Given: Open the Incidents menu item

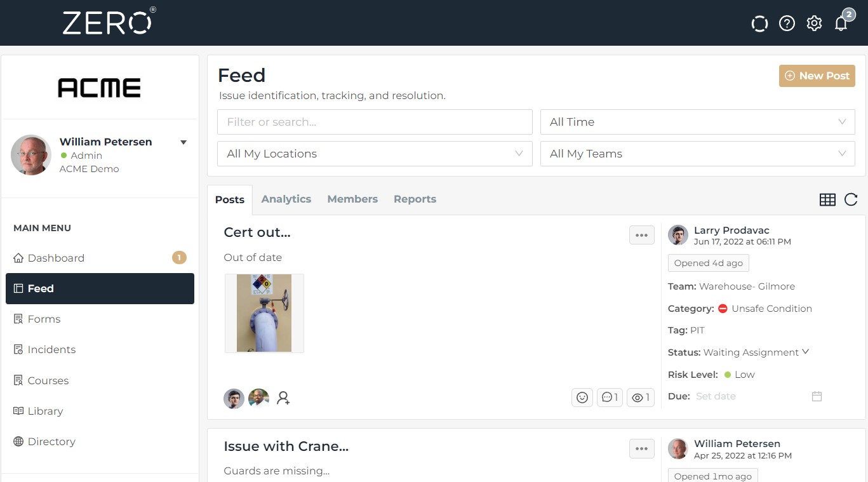Looking at the screenshot, I should (x=51, y=349).
